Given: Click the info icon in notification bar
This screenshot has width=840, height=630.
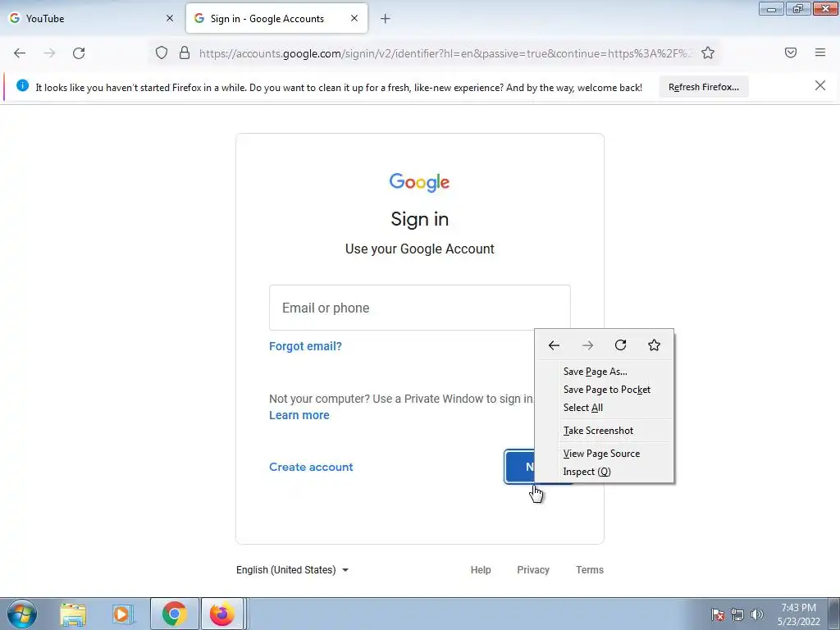Looking at the screenshot, I should [x=22, y=85].
